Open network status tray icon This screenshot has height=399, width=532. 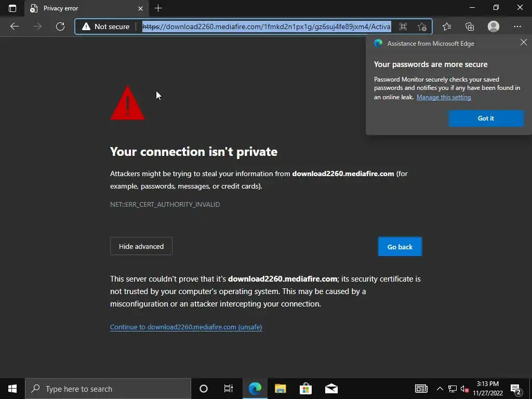453,389
